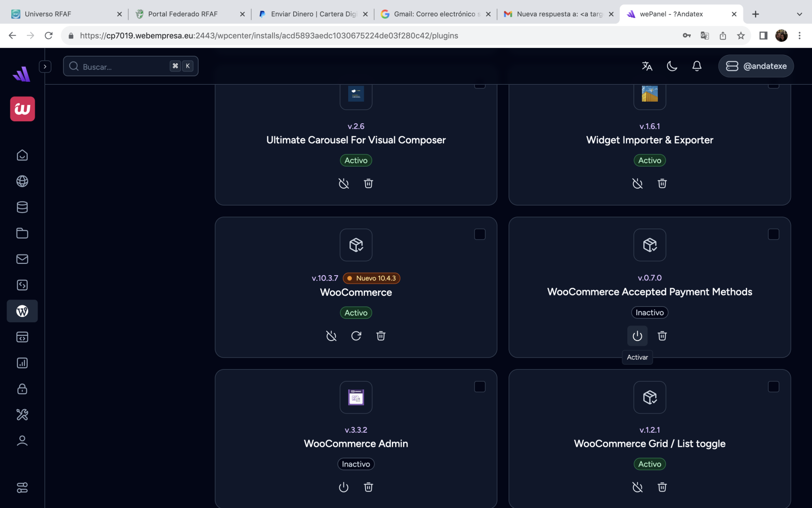
Task: Open the WordPress section in sidebar
Action: tap(22, 311)
